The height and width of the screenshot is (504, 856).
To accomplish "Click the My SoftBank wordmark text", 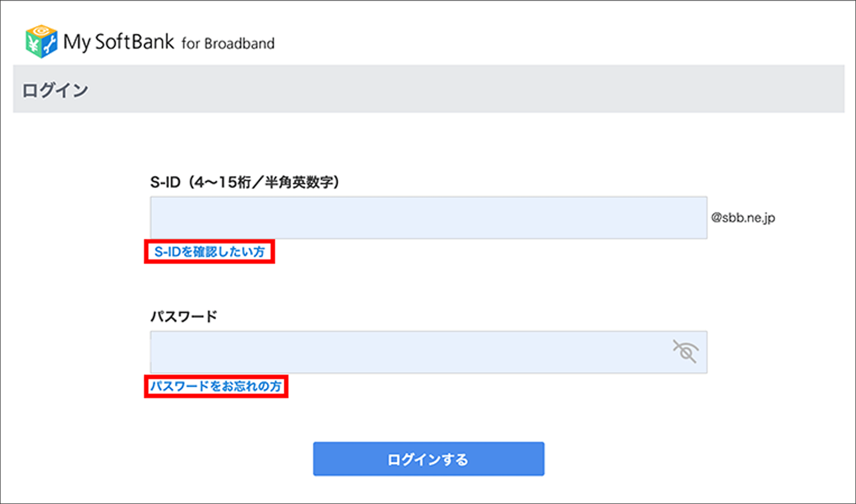I will tap(119, 42).
